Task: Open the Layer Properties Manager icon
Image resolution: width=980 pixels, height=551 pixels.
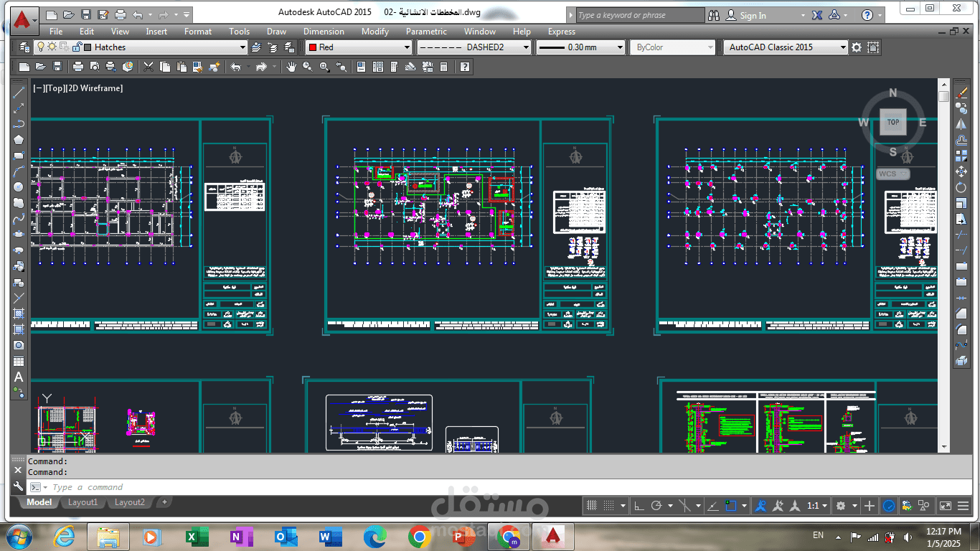Action: [x=24, y=47]
